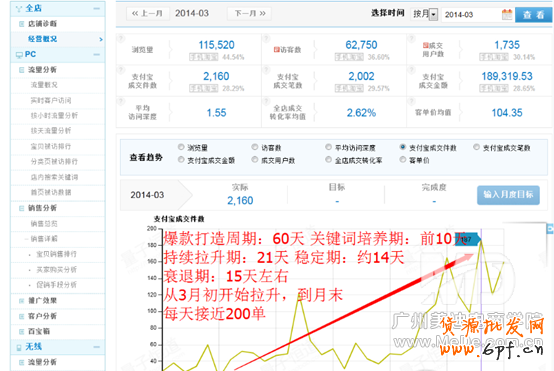Open the calendar date picker icon
The height and width of the screenshot is (371, 554).
coord(507,14)
